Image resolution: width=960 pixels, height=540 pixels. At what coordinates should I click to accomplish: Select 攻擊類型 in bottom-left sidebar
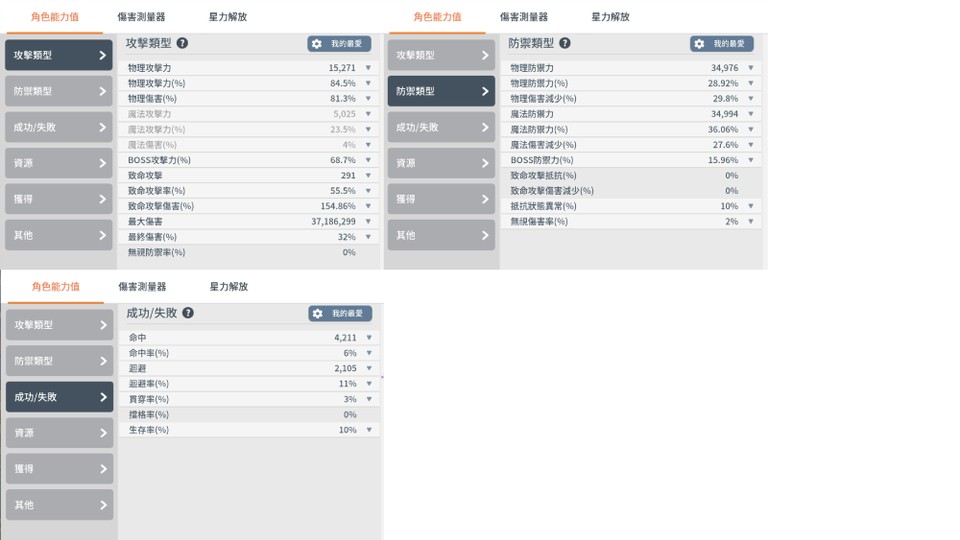(59, 325)
